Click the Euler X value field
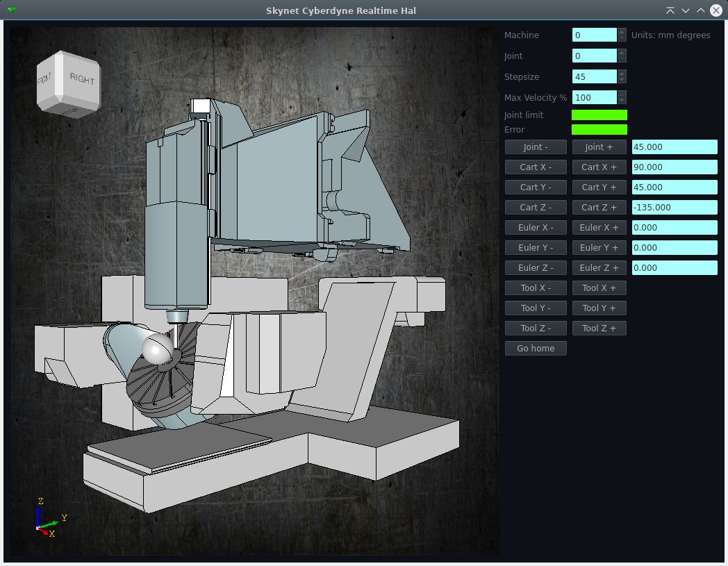 675,228
